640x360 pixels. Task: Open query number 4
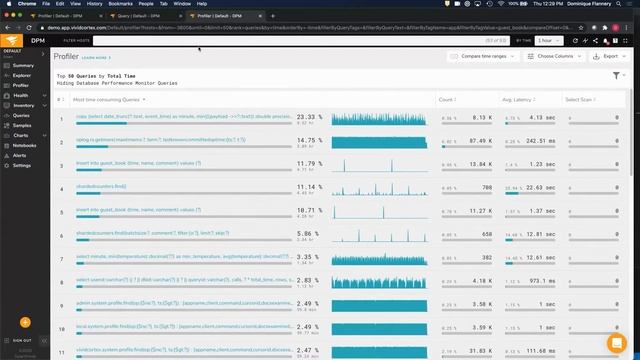101,187
